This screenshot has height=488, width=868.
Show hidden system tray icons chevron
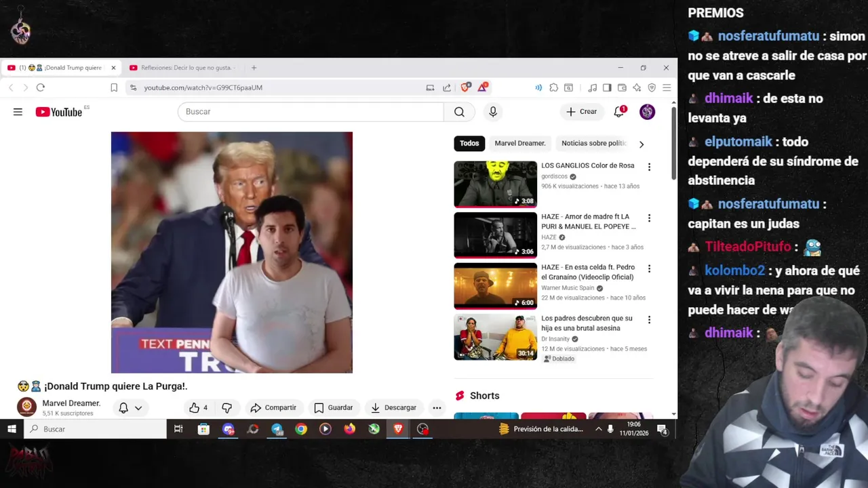[x=598, y=429]
